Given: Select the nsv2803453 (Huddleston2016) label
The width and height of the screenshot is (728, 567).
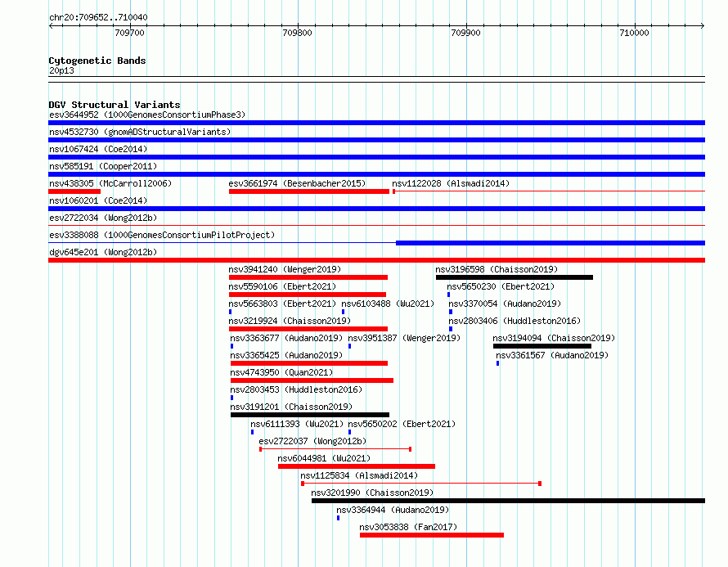Looking at the screenshot, I should [x=296, y=389].
